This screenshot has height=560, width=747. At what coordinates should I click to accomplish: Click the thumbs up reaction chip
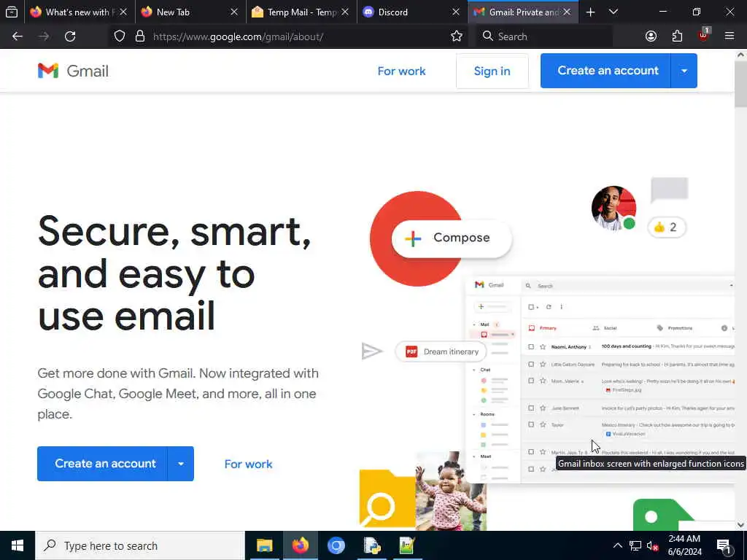pos(667,227)
